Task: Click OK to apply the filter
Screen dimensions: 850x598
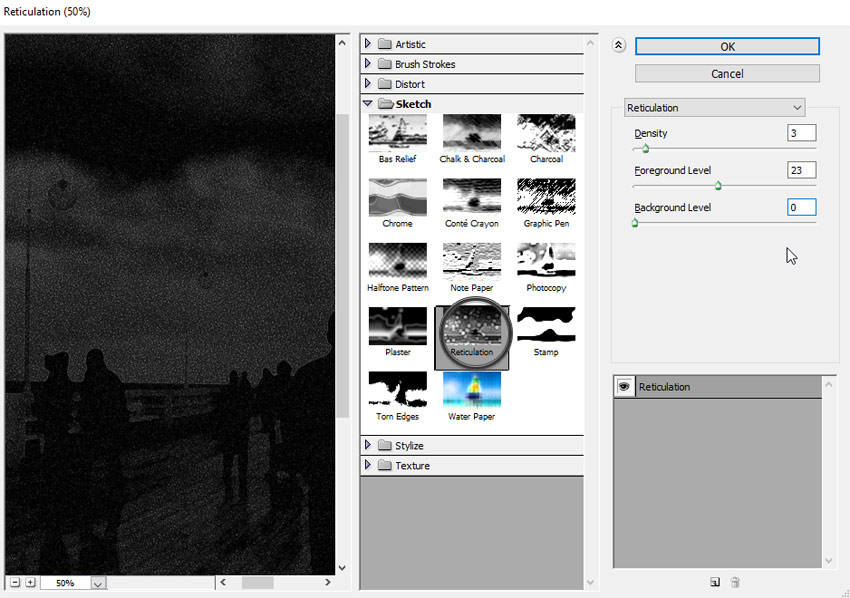Action: click(727, 47)
